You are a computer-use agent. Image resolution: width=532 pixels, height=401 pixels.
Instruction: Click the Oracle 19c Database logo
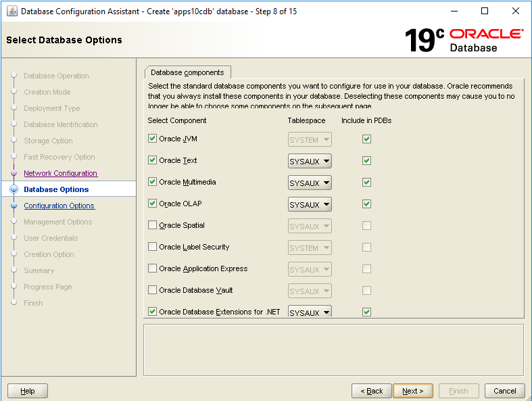click(464, 40)
